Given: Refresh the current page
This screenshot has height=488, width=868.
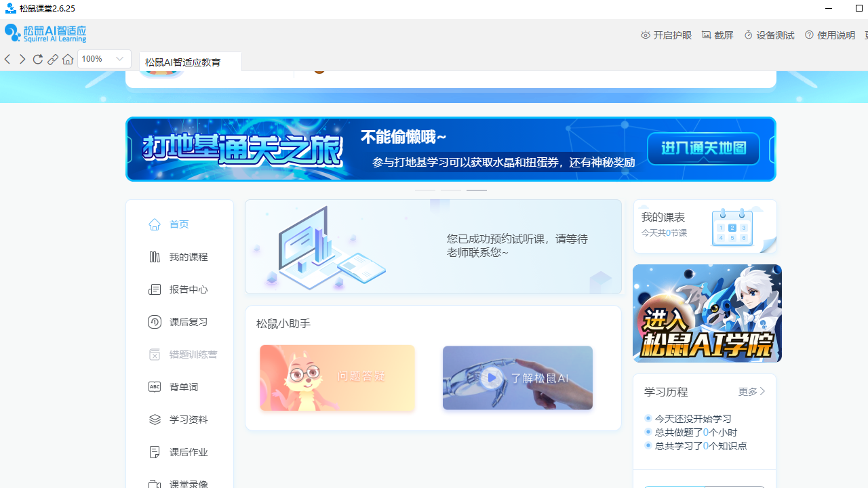Looking at the screenshot, I should (x=37, y=59).
